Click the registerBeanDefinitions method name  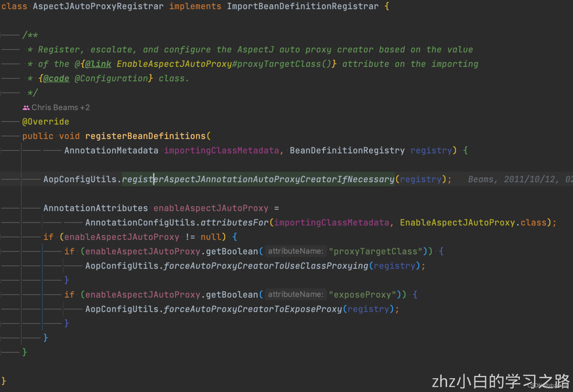tap(145, 136)
